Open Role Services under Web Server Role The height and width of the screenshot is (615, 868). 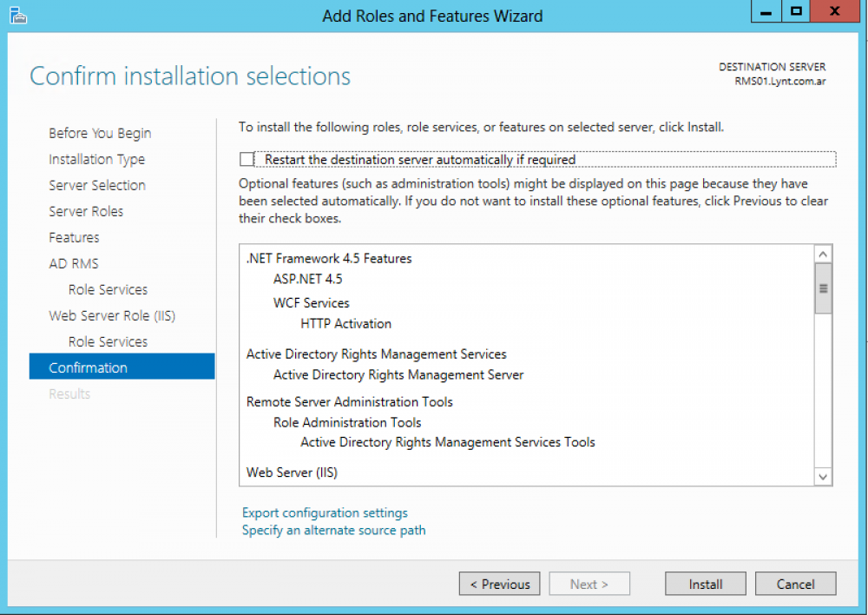click(x=108, y=342)
